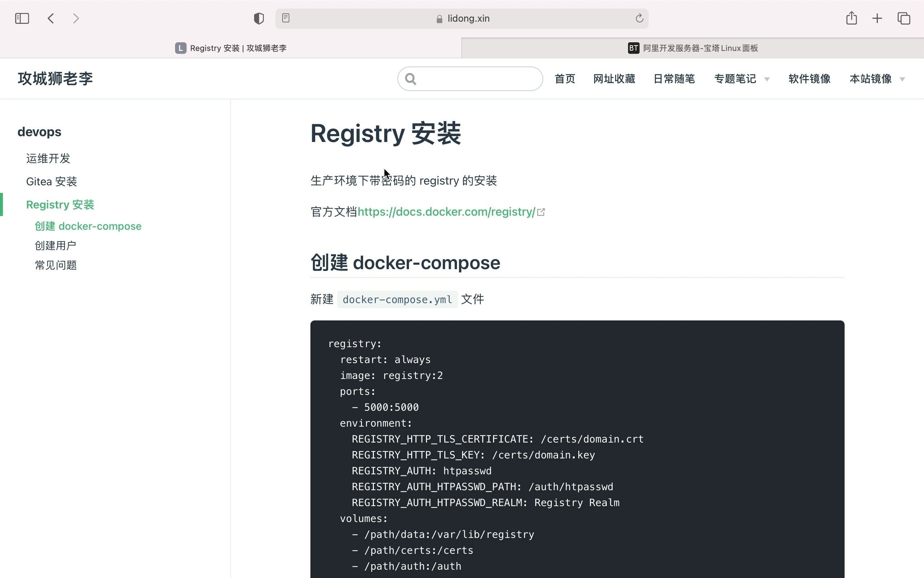Click code line 'restart: always'

point(385,360)
